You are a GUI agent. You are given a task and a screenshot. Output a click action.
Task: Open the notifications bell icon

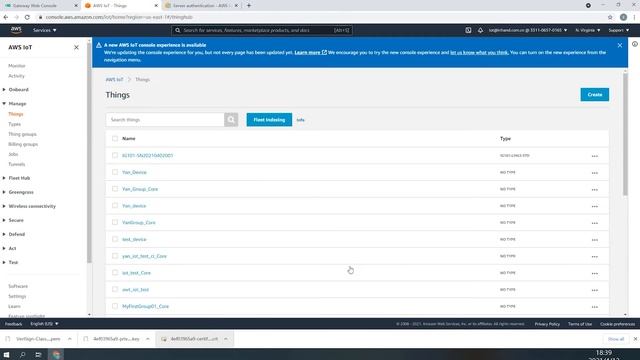point(480,30)
